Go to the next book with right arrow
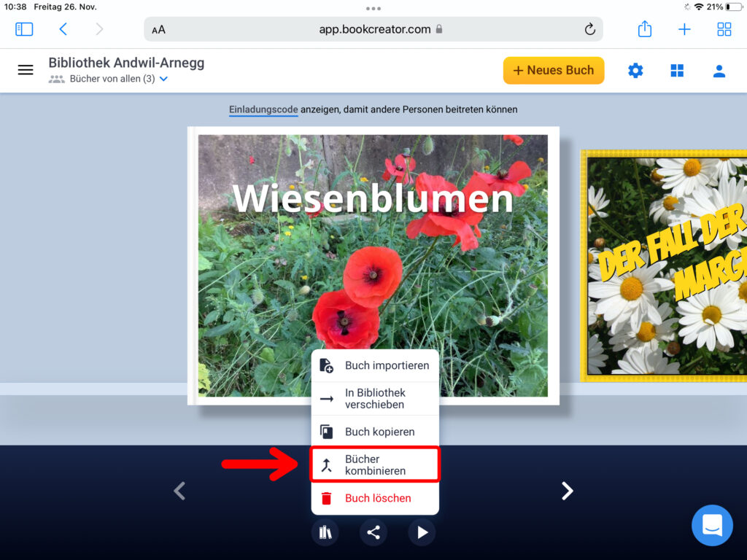 567,491
